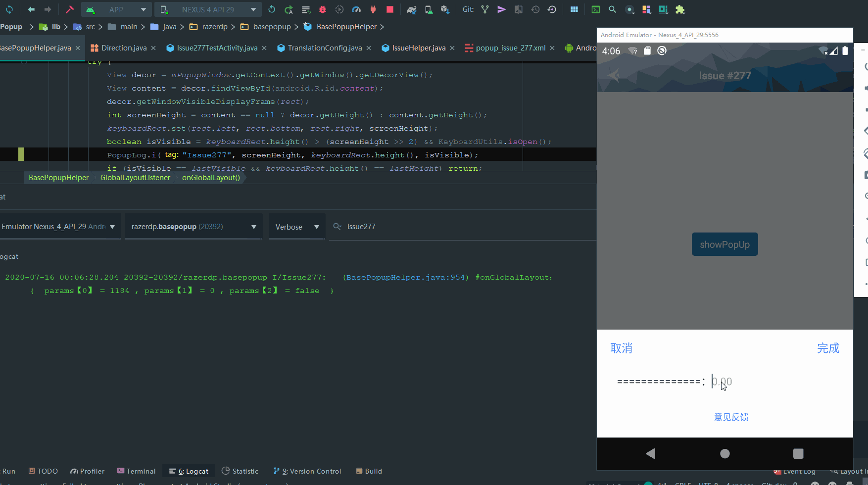Open the TODO tool window
868x485 pixels.
point(43,471)
